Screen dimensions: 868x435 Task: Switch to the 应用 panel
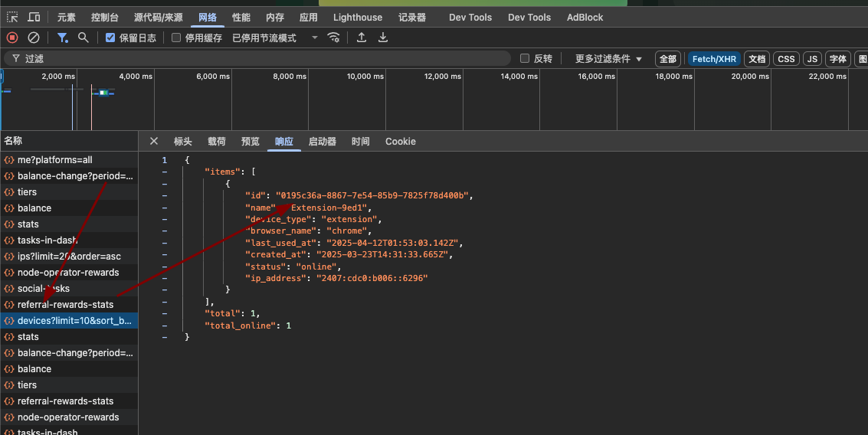click(308, 17)
